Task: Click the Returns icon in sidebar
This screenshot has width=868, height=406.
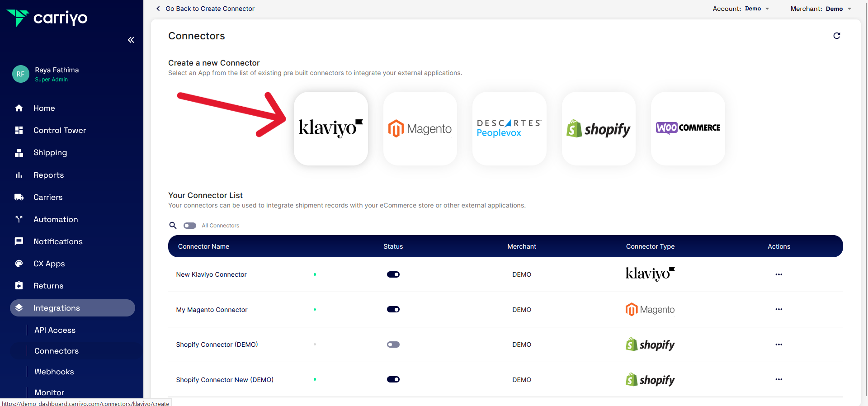Action: pyautogui.click(x=19, y=286)
